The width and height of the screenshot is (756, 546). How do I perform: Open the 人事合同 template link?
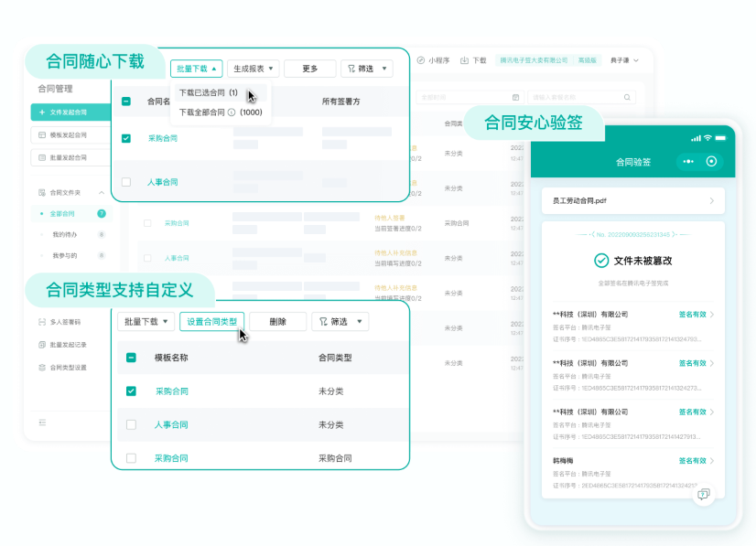pyautogui.click(x=170, y=424)
